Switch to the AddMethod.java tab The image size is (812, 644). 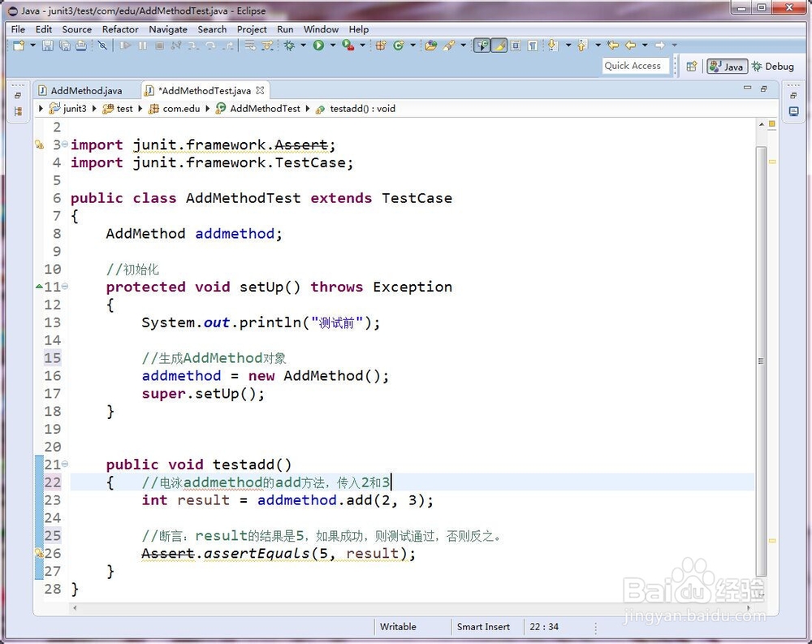pos(81,91)
